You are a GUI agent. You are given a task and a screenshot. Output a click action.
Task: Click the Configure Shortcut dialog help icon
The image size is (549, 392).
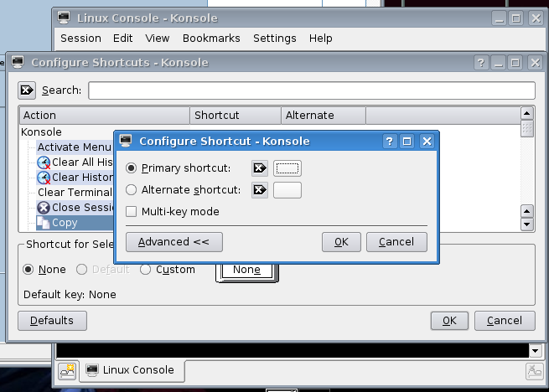point(390,142)
